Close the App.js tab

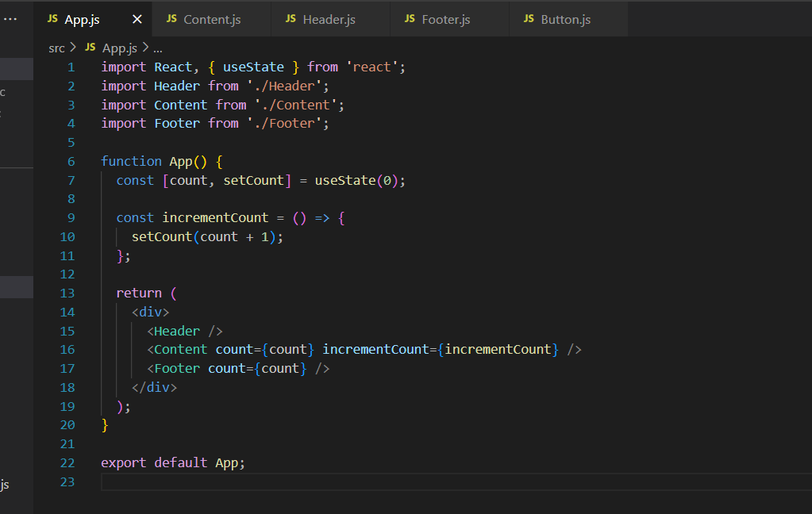pyautogui.click(x=137, y=19)
